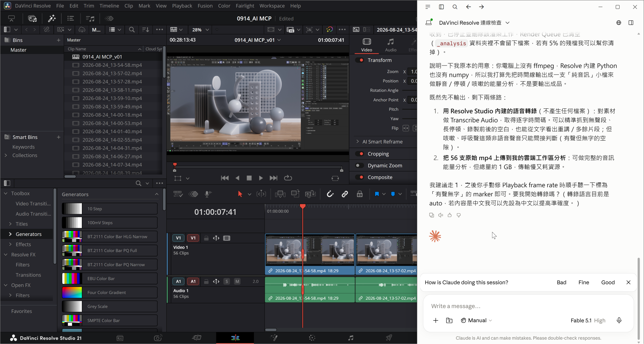The width and height of the screenshot is (644, 344).
Task: Mute audio track A1 with M button
Action: pyautogui.click(x=237, y=281)
